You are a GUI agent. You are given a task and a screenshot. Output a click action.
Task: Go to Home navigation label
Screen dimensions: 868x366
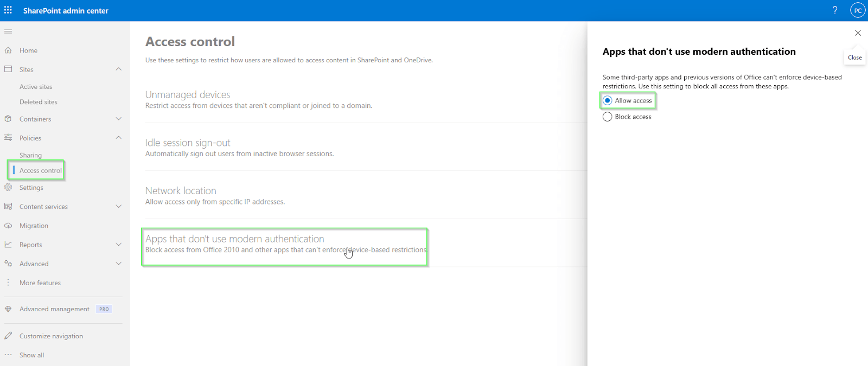point(28,50)
